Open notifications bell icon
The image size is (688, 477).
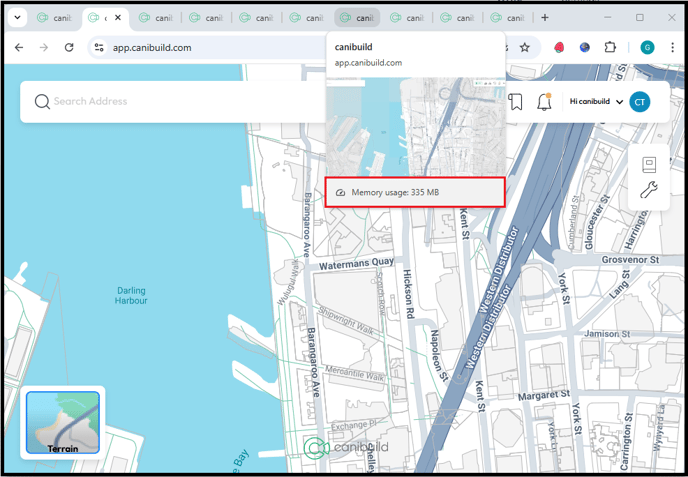pos(544,102)
